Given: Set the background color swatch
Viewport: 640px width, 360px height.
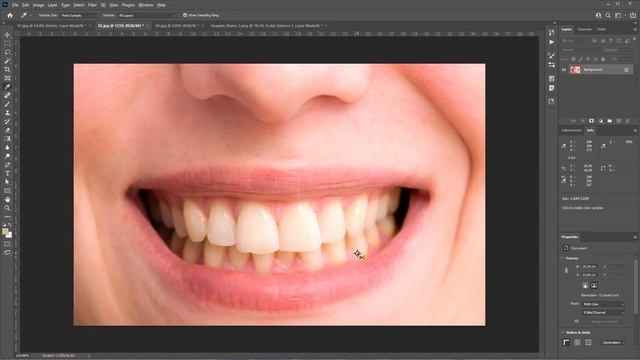Looking at the screenshot, I should pos(9,236).
